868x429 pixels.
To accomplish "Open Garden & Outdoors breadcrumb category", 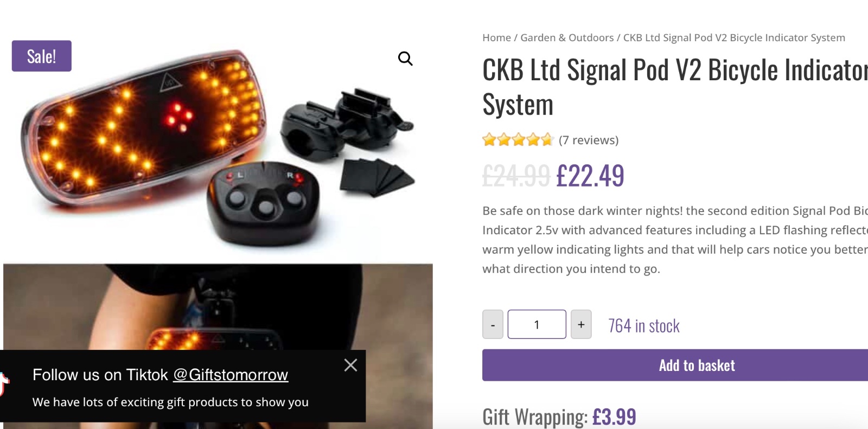I will tap(567, 37).
